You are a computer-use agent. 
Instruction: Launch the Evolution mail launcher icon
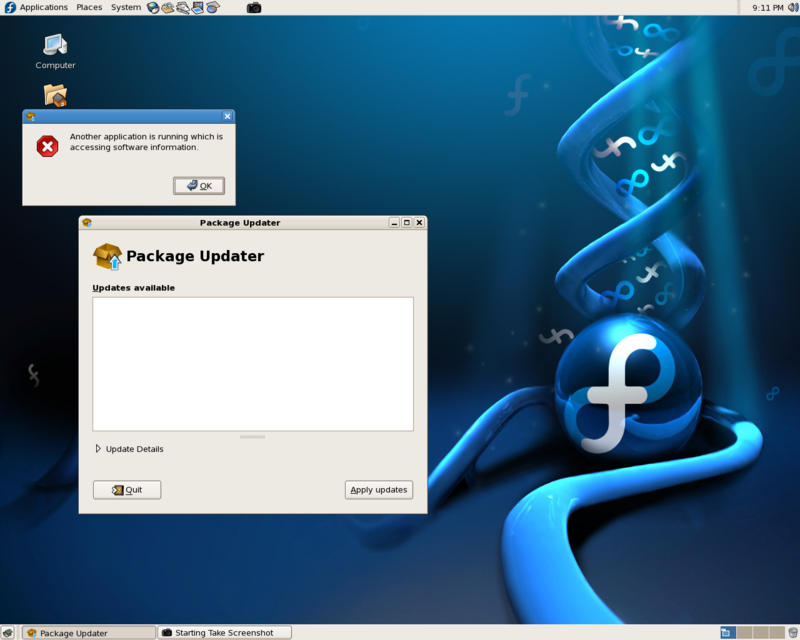coord(167,7)
